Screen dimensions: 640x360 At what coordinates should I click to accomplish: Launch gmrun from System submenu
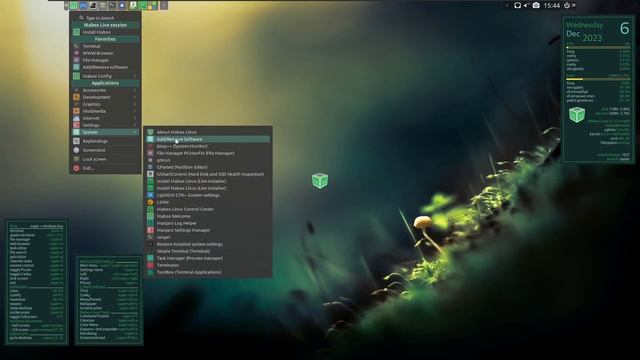(208, 160)
